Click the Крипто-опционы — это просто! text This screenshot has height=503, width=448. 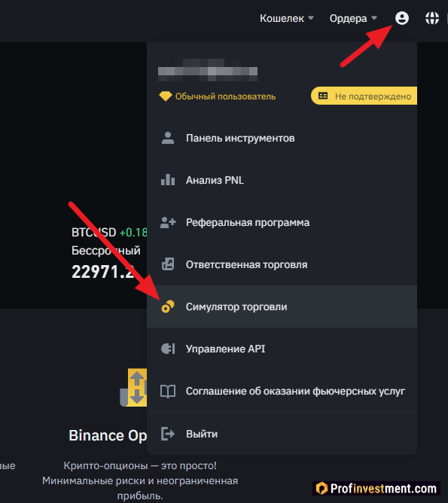140,465
